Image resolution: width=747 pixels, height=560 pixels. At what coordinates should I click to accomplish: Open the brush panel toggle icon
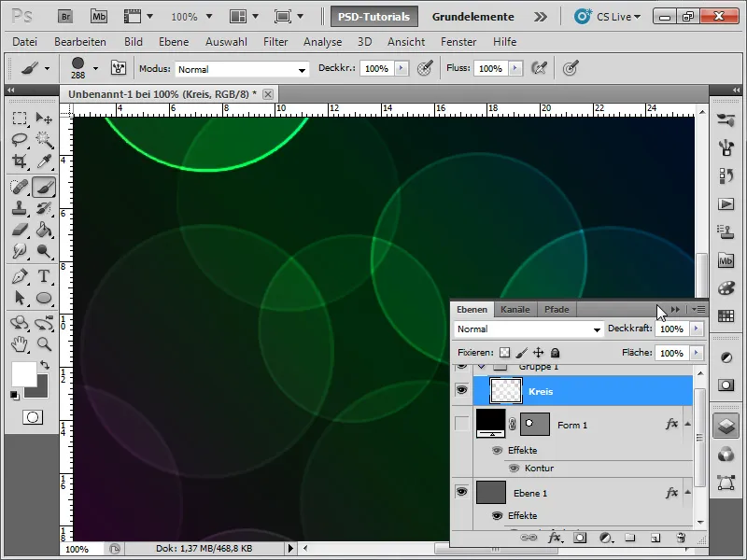pyautogui.click(x=119, y=68)
